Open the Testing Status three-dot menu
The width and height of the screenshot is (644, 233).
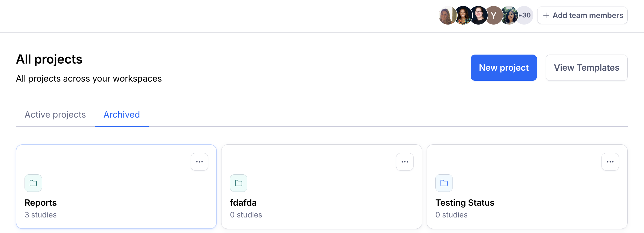pyautogui.click(x=610, y=162)
